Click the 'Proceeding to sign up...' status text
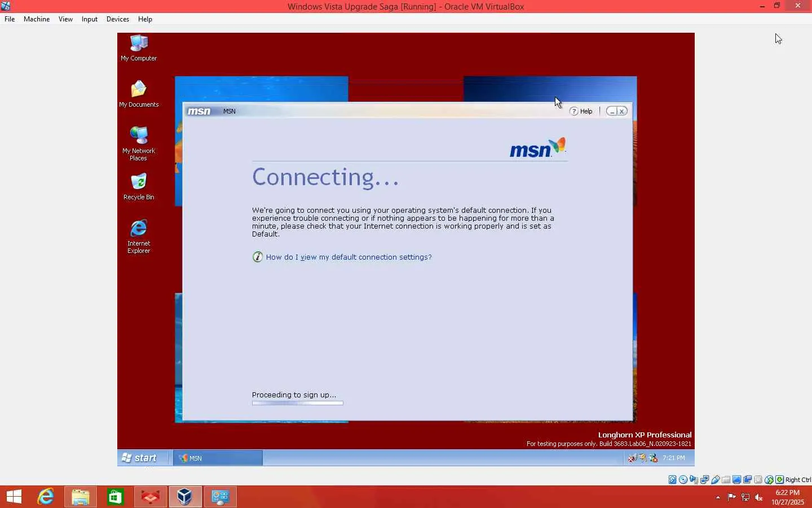Image resolution: width=812 pixels, height=508 pixels. (x=294, y=395)
